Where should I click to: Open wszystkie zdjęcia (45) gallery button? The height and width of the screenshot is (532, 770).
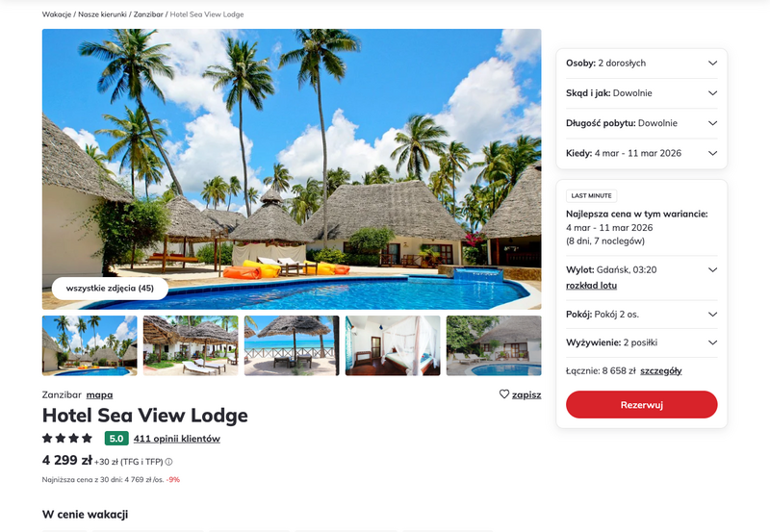(x=110, y=288)
